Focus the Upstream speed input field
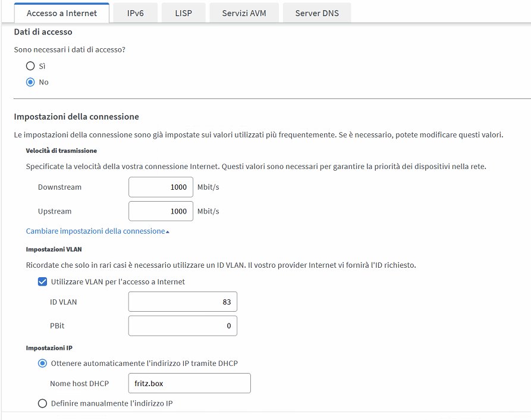Screen dimensions: 531x420 click(x=161, y=211)
